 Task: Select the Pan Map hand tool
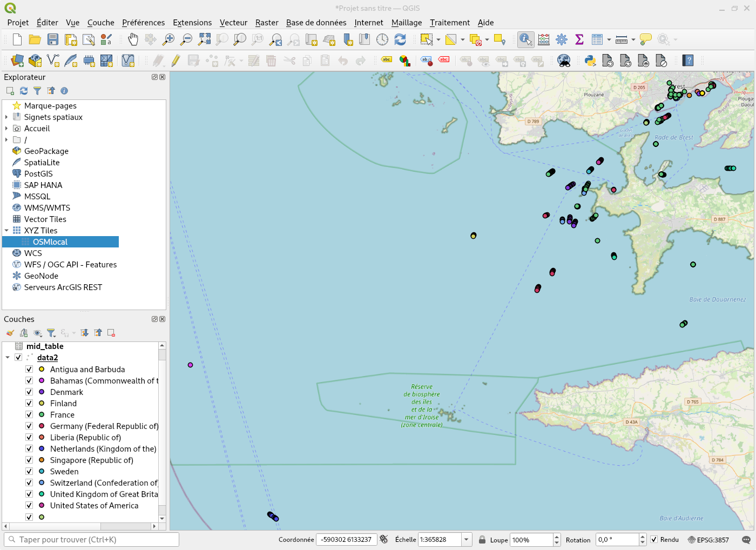tap(133, 39)
